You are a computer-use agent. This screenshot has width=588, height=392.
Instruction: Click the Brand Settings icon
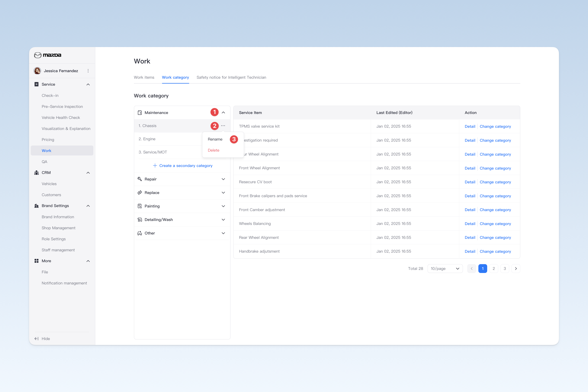click(36, 206)
